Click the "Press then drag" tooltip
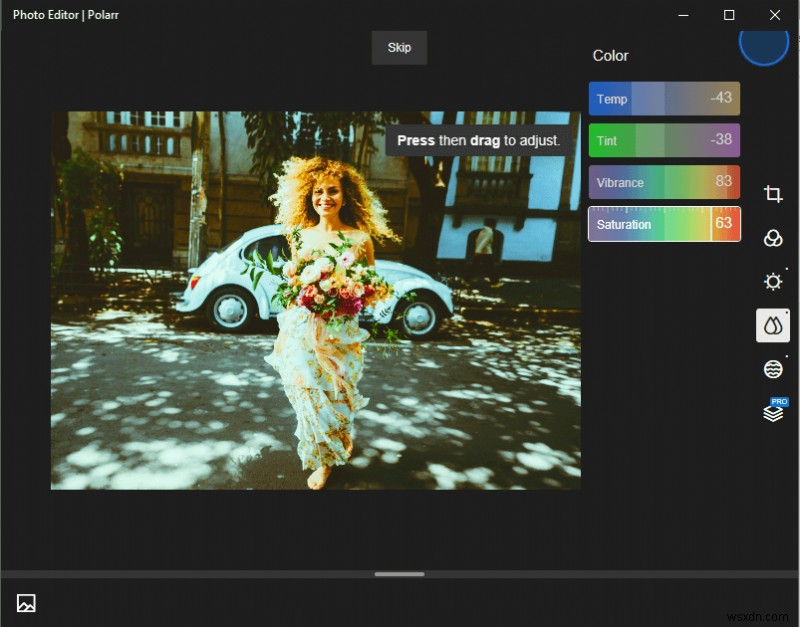The height and width of the screenshot is (627, 800). [478, 141]
